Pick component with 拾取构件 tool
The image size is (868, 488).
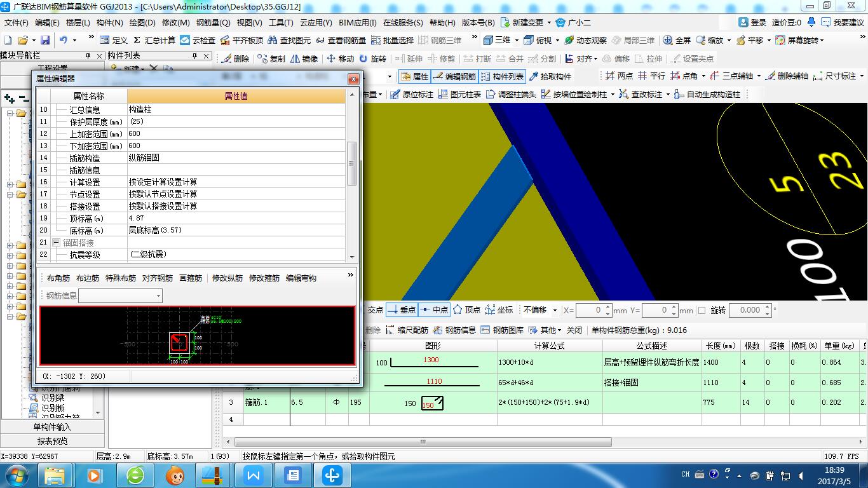click(x=550, y=76)
